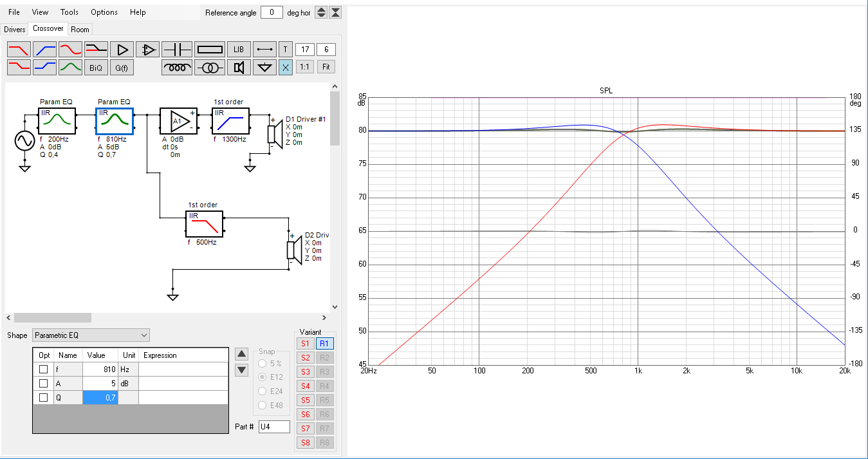Click the hourglass-shaped button beside reference angle
The image size is (868, 459).
point(335,12)
